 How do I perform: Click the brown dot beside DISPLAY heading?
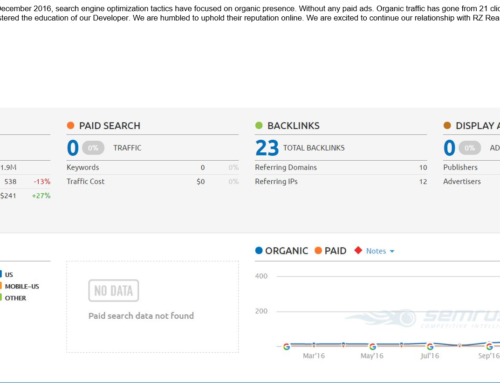(447, 125)
